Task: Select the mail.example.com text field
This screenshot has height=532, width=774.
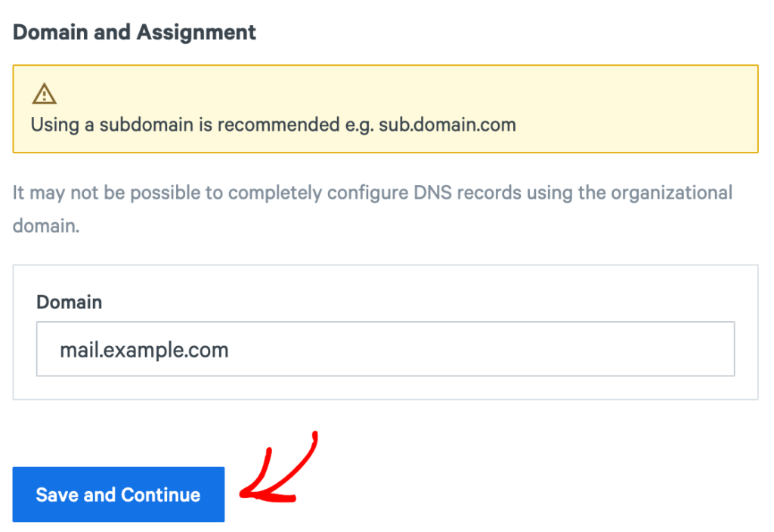Action: click(x=385, y=348)
